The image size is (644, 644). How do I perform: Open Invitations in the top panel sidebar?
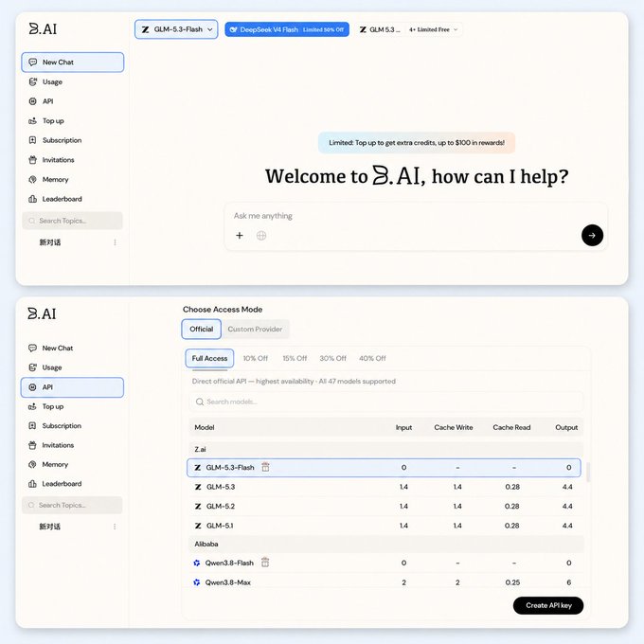point(73,160)
